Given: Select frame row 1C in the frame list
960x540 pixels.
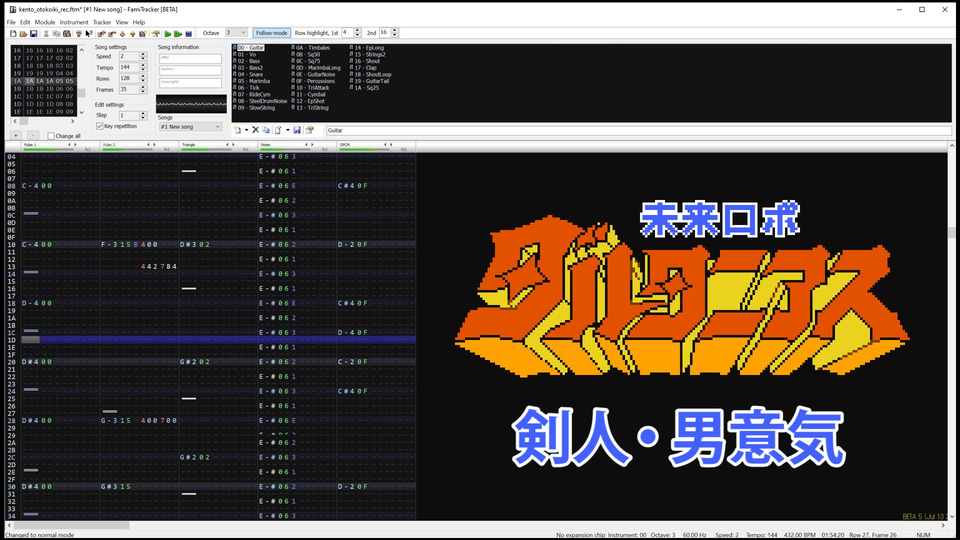Looking at the screenshot, I should pos(43,97).
